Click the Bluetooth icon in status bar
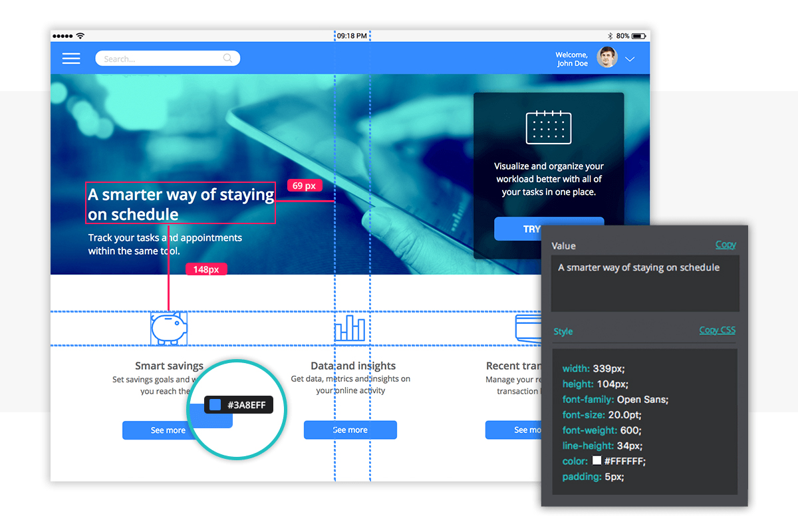 coord(610,35)
